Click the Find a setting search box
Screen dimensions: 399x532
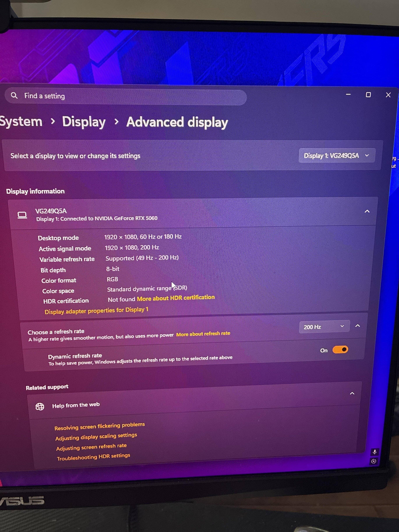click(x=126, y=97)
